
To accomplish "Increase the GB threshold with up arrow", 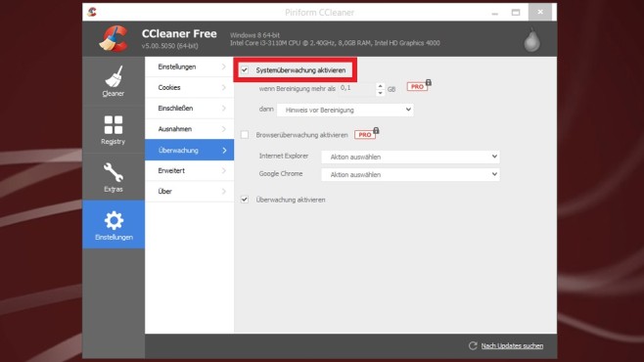I will [x=381, y=86].
